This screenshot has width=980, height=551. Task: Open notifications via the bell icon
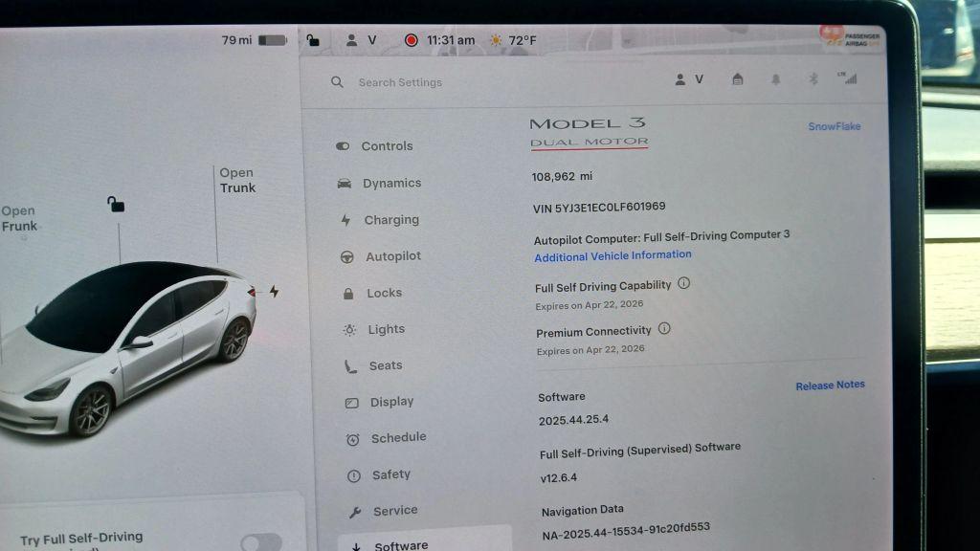776,79
